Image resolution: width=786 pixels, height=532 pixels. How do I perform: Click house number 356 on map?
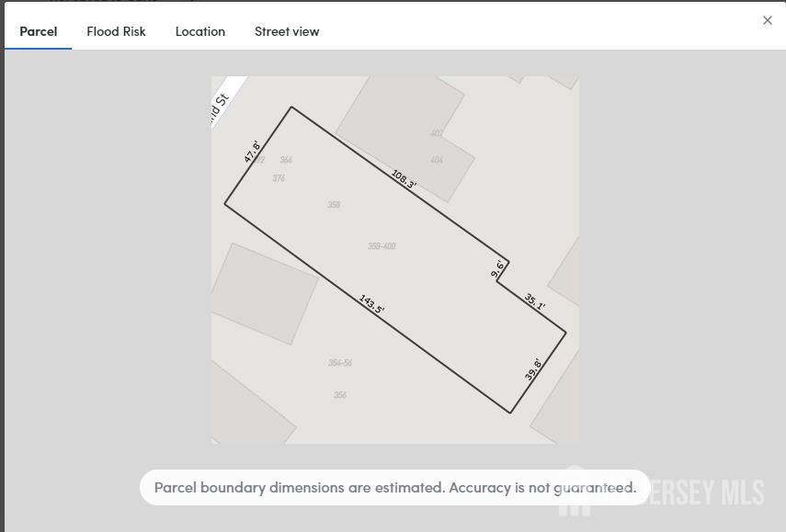coord(340,395)
